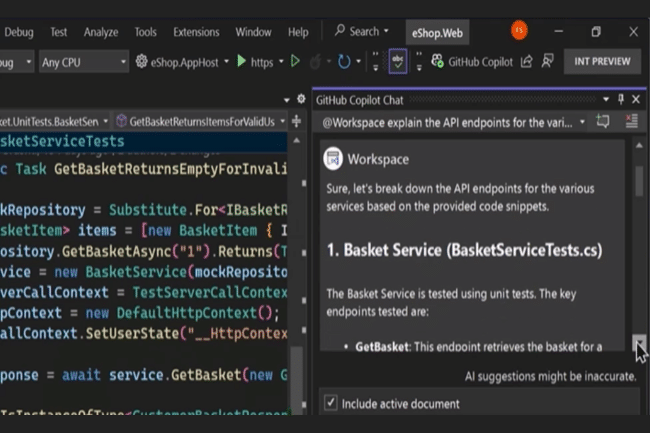
Task: Click the AI suggestions might be inaccurate notice
Action: click(550, 376)
